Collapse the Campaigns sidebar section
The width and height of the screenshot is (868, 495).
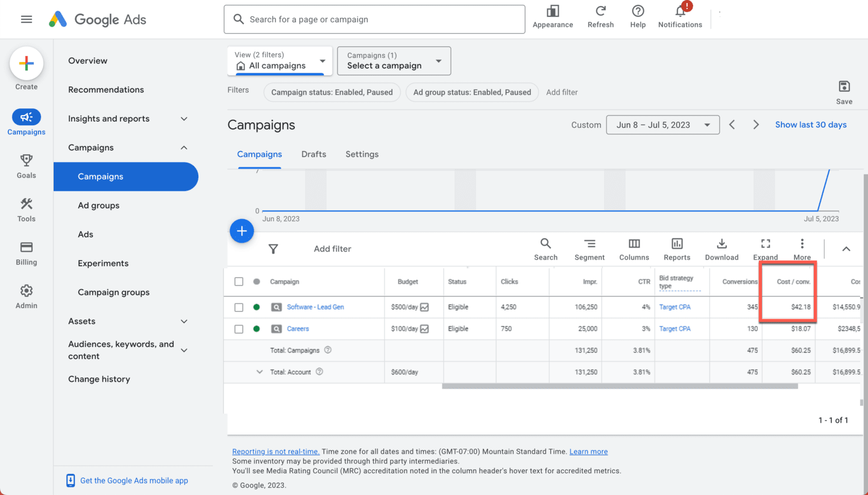pos(184,148)
